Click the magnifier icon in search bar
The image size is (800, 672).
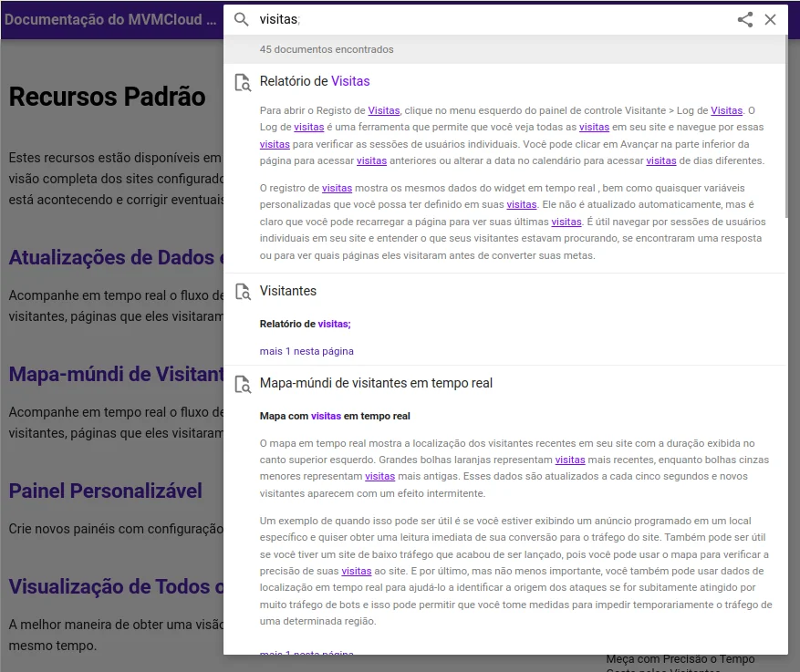tap(241, 19)
